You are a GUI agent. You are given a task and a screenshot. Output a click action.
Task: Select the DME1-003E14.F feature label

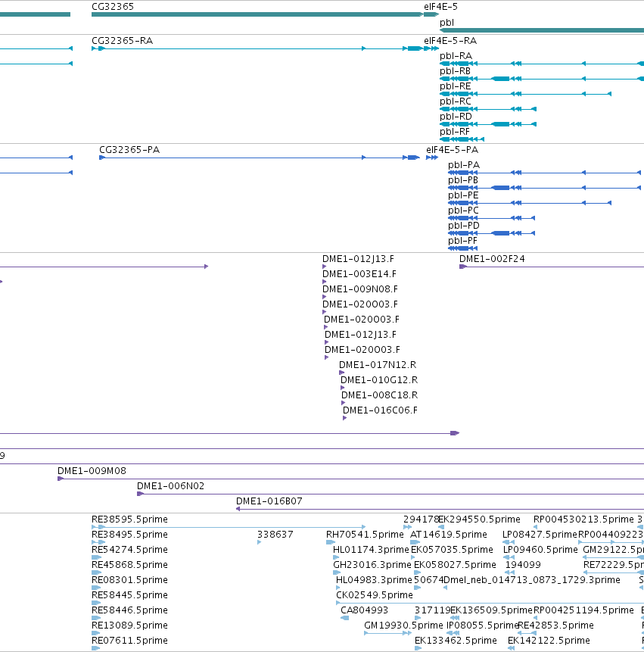[359, 274]
